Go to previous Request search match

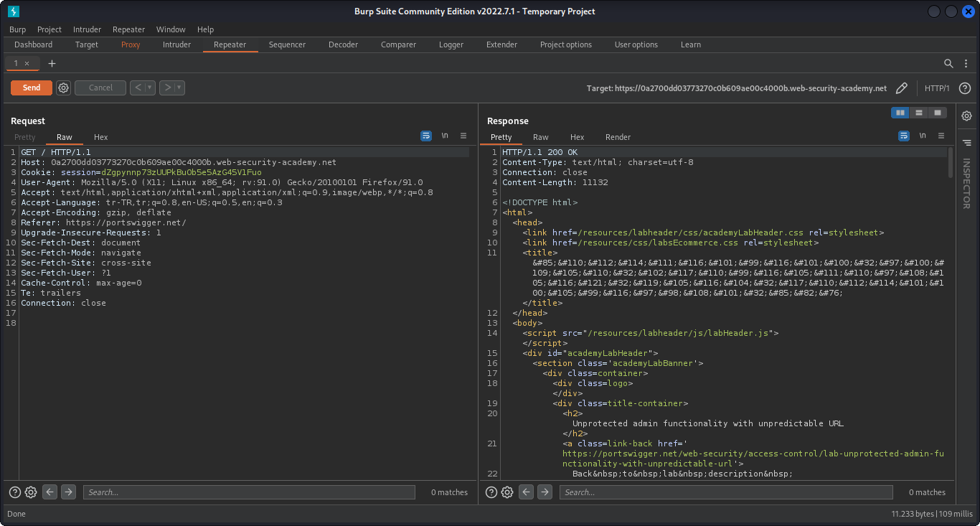click(50, 492)
